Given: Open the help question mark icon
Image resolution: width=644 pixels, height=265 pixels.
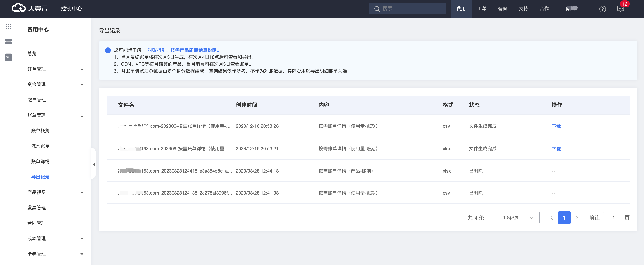Looking at the screenshot, I should click(602, 9).
